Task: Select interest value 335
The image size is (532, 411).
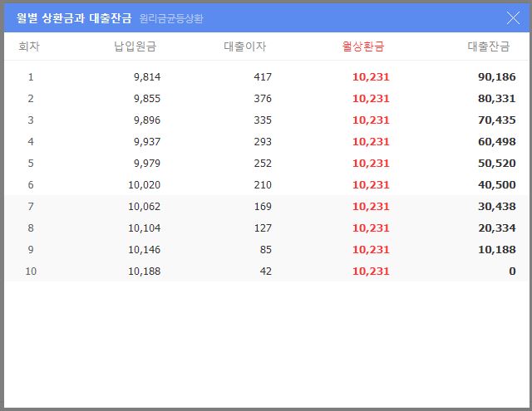Action: pyautogui.click(x=263, y=120)
